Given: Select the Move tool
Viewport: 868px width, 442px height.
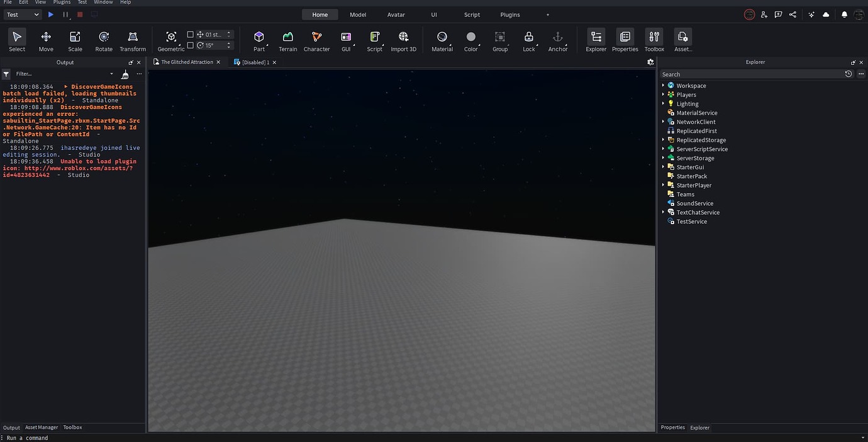Looking at the screenshot, I should click(x=45, y=40).
